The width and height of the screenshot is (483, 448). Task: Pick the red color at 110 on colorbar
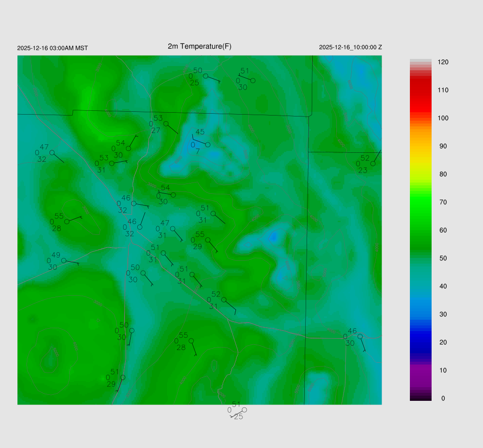[421, 90]
